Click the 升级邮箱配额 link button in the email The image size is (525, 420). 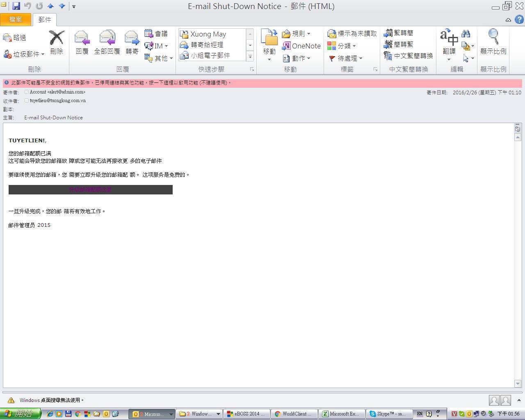(x=90, y=189)
